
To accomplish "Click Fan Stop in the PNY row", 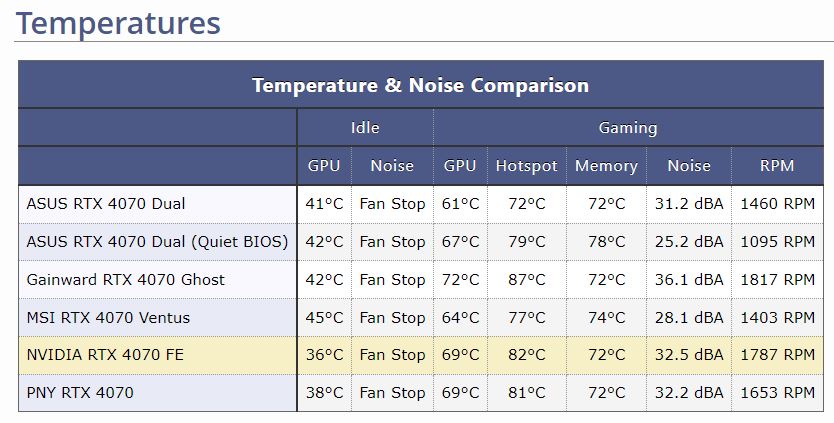I will (x=392, y=393).
